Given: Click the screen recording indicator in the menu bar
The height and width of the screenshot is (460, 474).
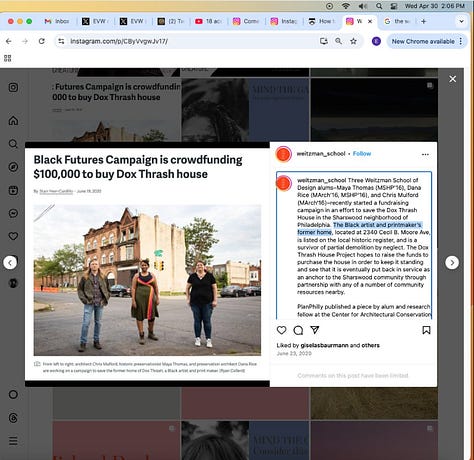Looking at the screenshot, I should pyautogui.click(x=329, y=6).
